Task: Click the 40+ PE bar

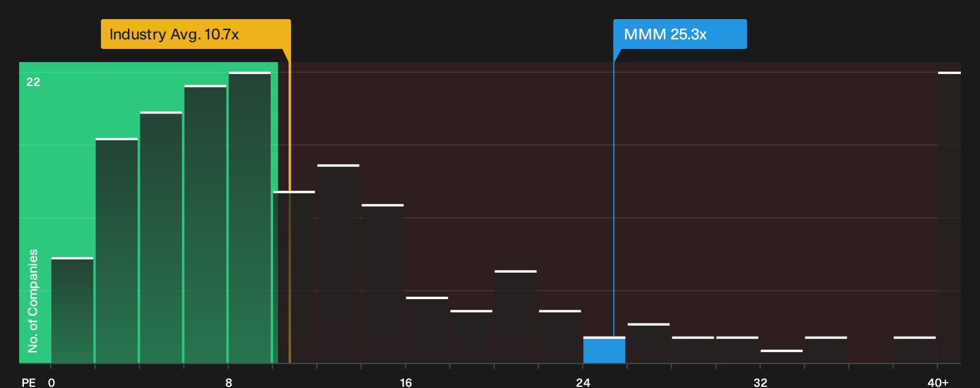Action: tap(950, 217)
